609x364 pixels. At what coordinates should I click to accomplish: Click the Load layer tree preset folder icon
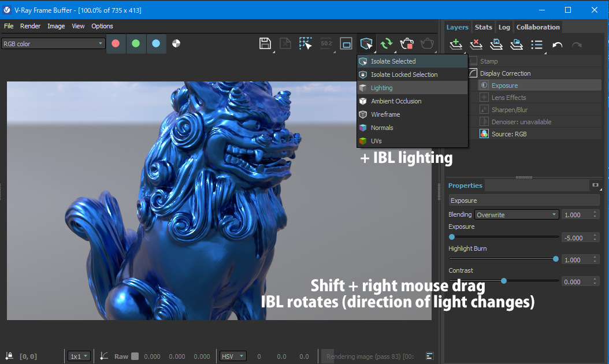point(517,44)
